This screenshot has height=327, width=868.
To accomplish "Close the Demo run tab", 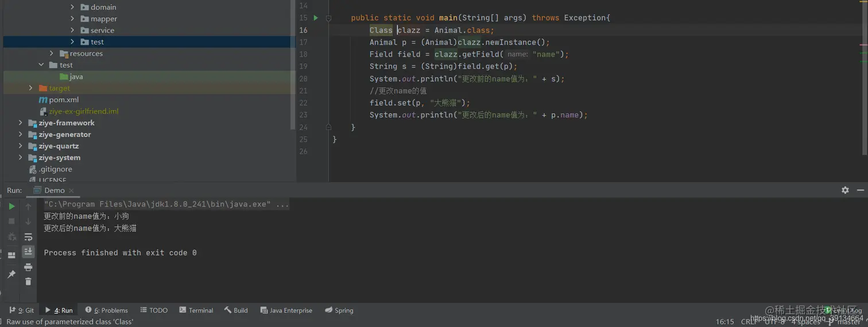I will click(71, 190).
